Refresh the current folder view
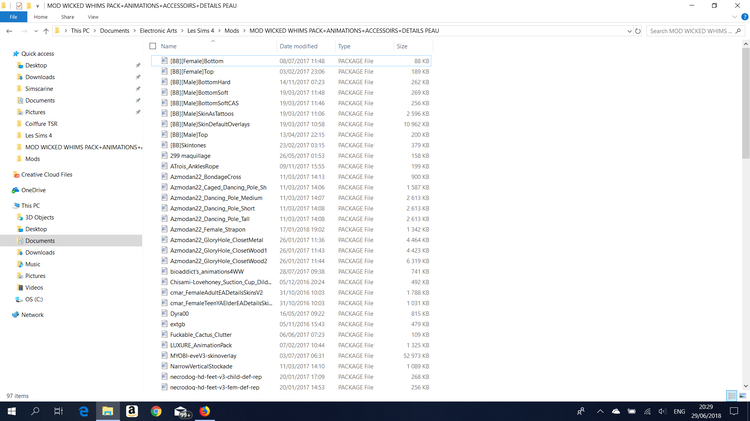 [638, 31]
